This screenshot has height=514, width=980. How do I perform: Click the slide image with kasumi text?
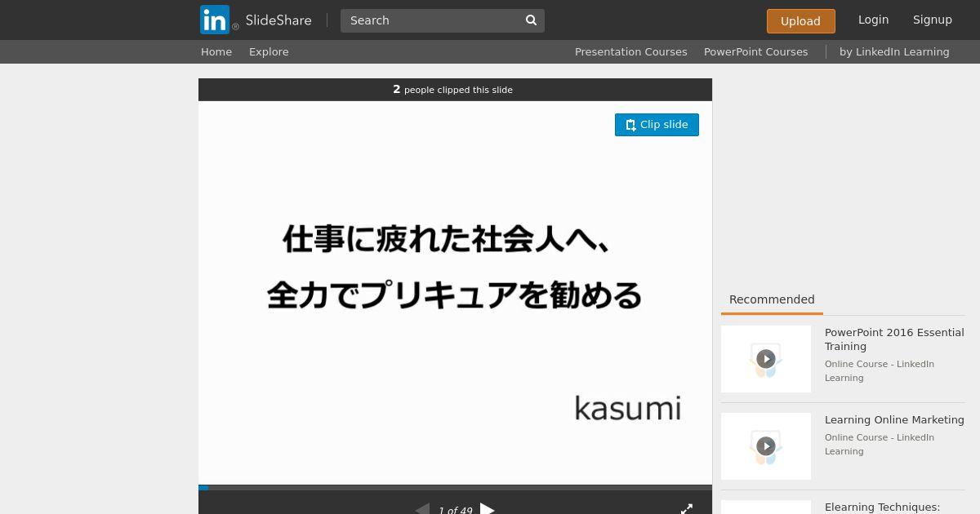coord(455,293)
